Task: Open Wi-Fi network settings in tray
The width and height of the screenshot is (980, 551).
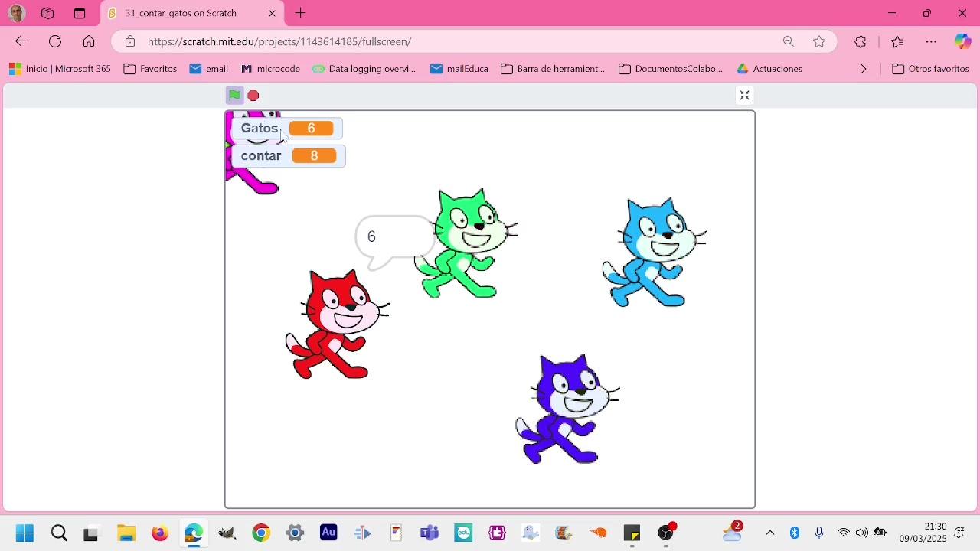Action: [843, 533]
